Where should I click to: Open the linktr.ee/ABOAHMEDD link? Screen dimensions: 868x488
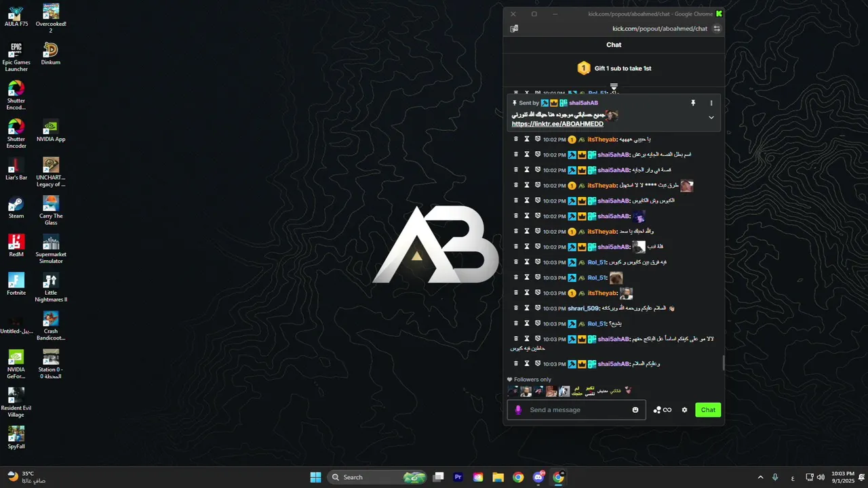[557, 124]
